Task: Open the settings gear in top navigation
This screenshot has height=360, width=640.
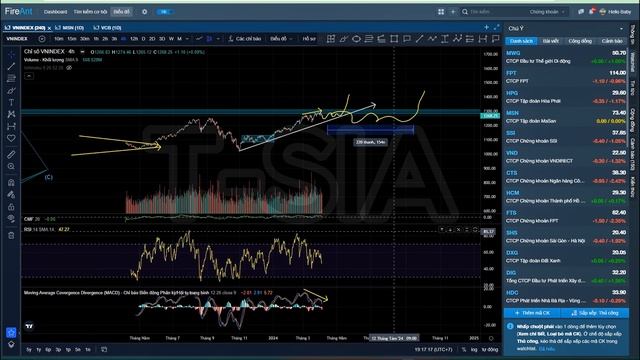Action: pyautogui.click(x=144, y=12)
